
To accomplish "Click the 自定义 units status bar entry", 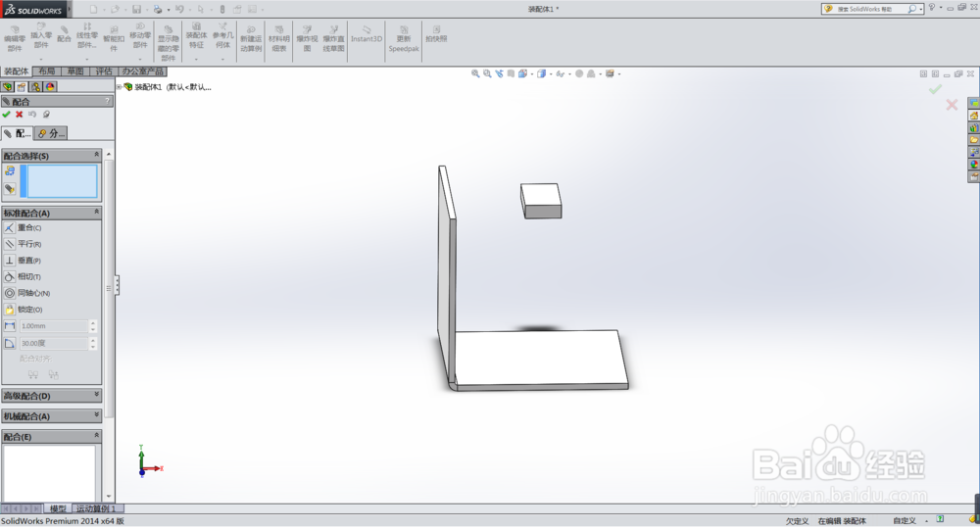I will coord(904,521).
